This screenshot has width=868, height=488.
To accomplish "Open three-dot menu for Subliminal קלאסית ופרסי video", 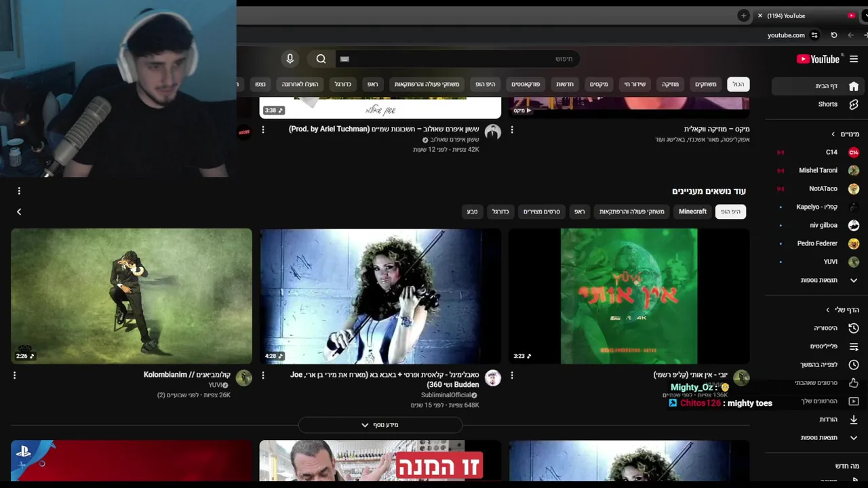I will (x=263, y=375).
